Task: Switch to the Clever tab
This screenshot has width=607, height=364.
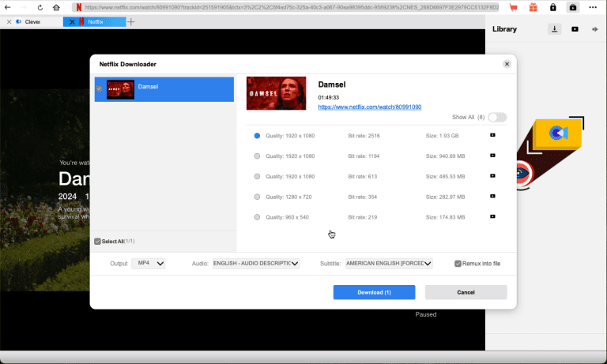Action: tap(32, 21)
